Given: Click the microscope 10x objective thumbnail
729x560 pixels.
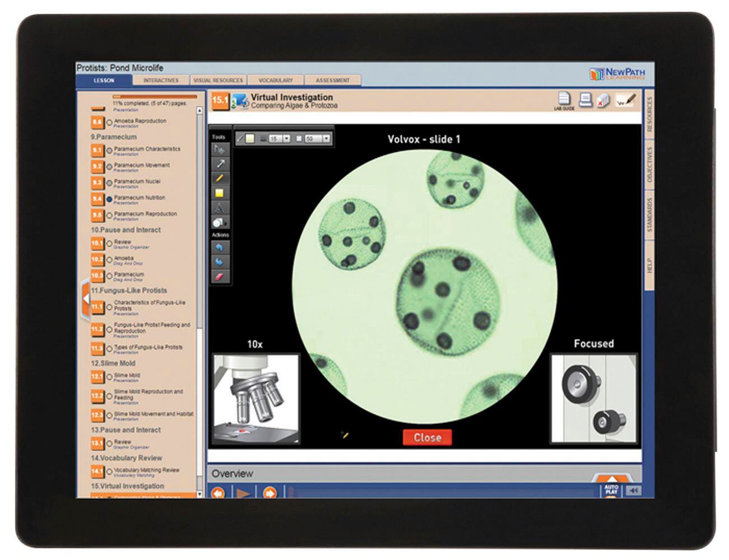Looking at the screenshot, I should [x=256, y=398].
